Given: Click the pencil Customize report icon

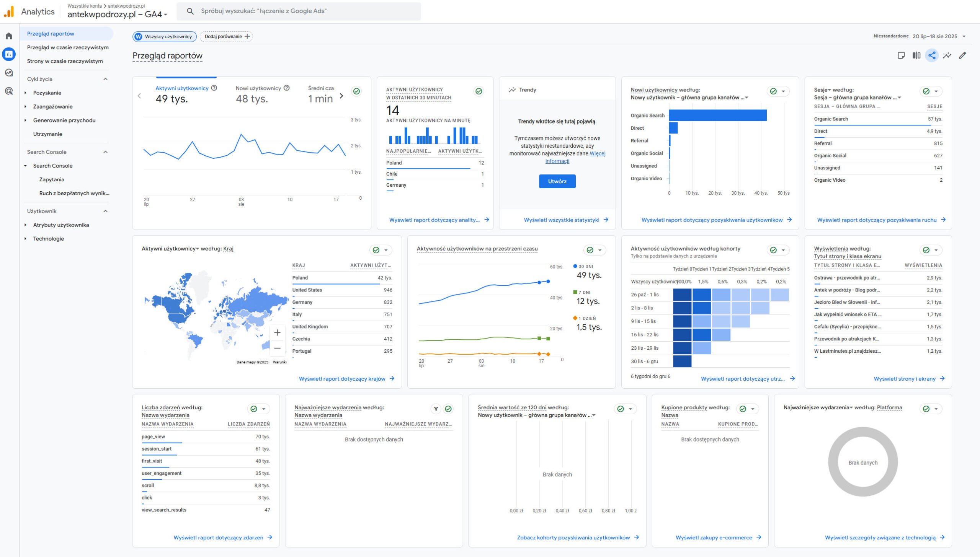Looking at the screenshot, I should 962,55.
